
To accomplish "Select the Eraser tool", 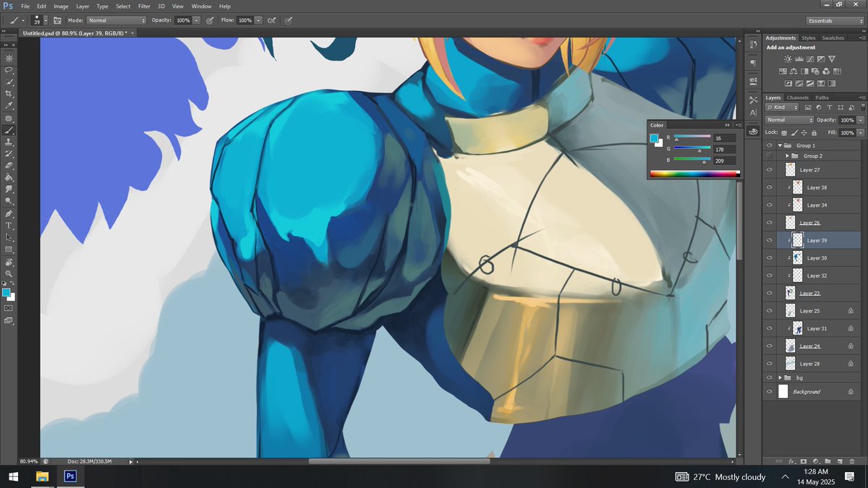I will tap(9, 166).
